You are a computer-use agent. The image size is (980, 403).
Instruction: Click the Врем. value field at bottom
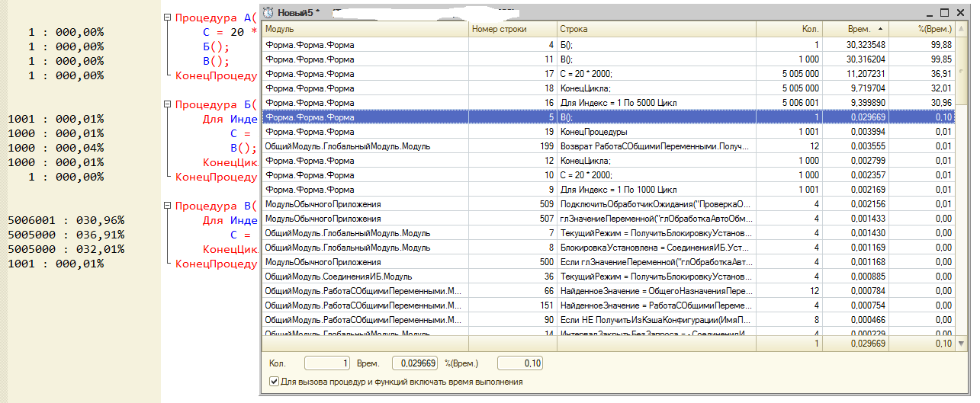[415, 363]
